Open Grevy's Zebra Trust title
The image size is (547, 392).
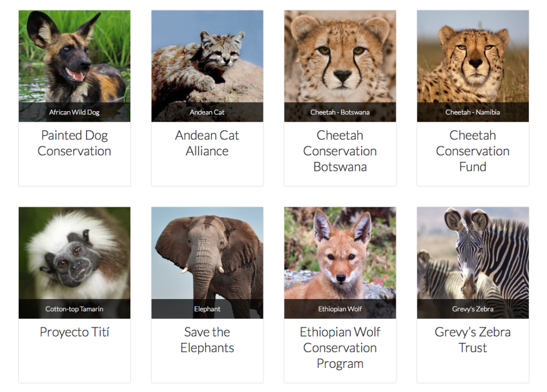[473, 340]
